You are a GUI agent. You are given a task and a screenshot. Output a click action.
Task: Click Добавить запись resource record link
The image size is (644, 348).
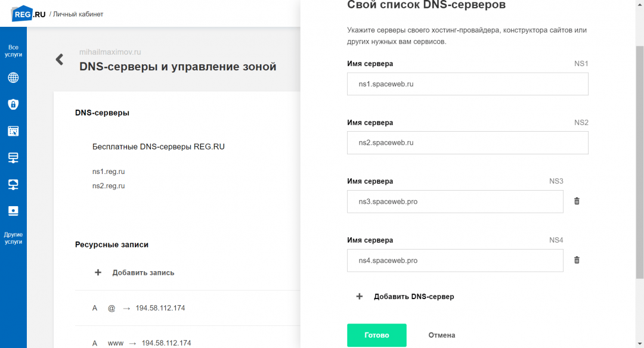(143, 272)
